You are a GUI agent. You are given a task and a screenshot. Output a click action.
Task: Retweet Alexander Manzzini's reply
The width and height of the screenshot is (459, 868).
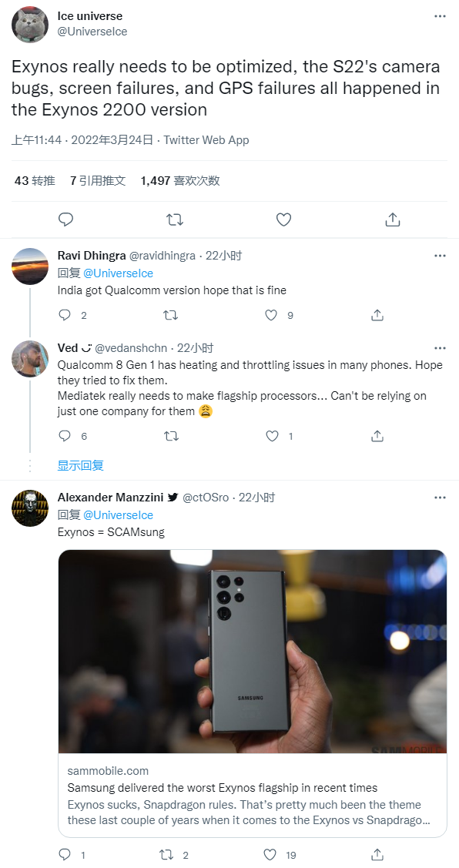166,855
